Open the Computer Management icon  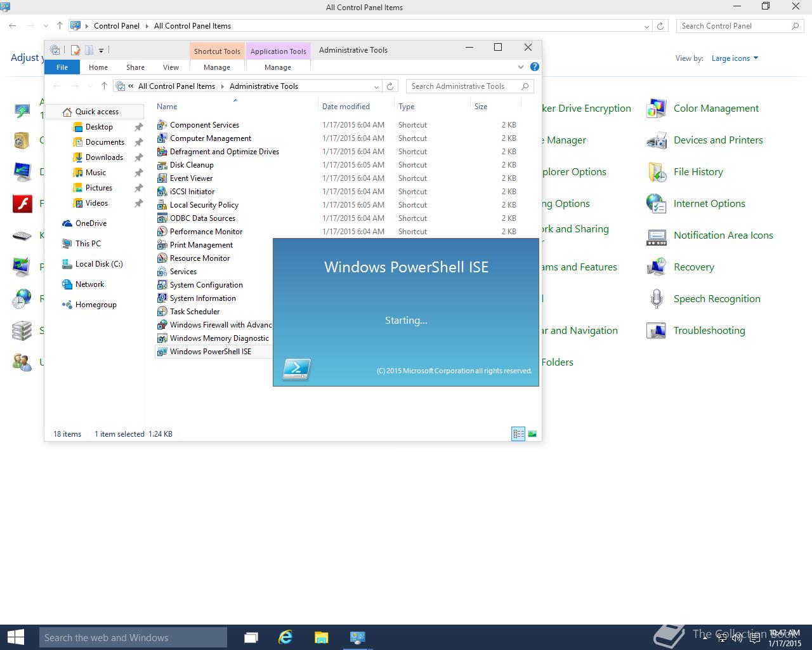point(162,138)
